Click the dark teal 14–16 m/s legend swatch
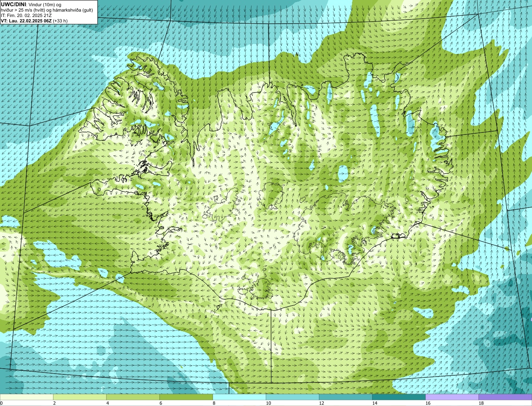532x406 pixels. coord(399,397)
